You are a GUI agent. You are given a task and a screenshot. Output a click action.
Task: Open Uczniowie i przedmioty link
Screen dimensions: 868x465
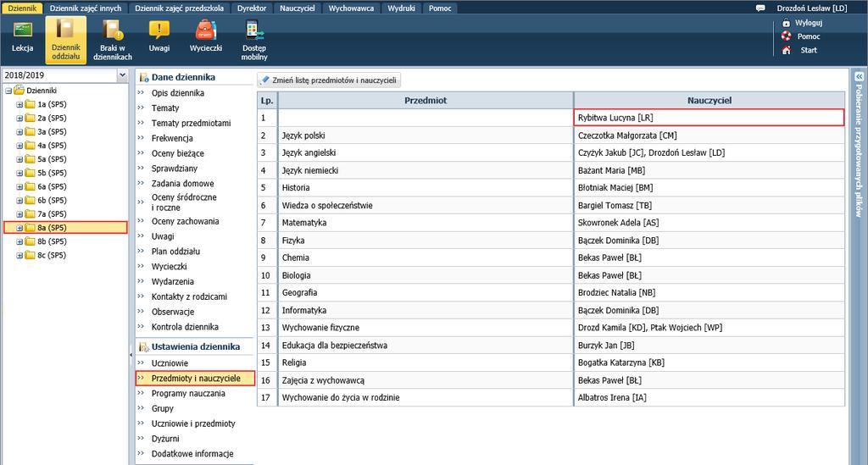tap(193, 423)
